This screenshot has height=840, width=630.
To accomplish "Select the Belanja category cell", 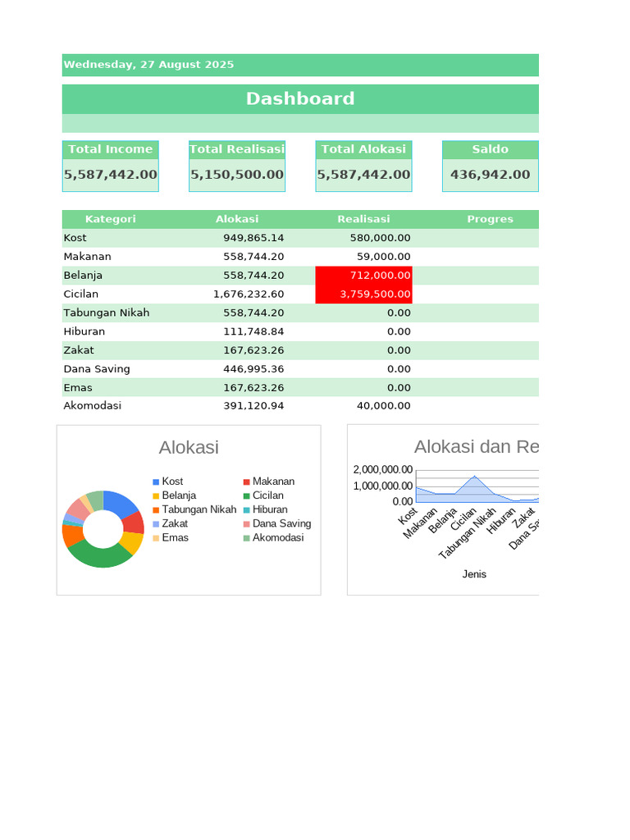I will pos(111,276).
